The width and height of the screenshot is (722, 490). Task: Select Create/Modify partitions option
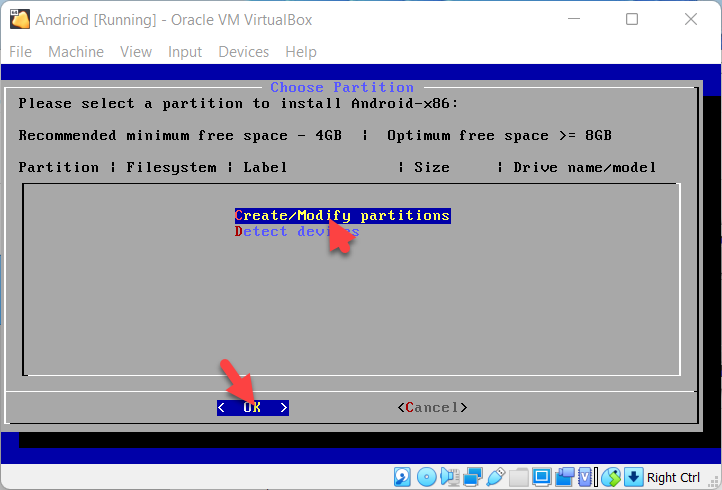tap(342, 216)
